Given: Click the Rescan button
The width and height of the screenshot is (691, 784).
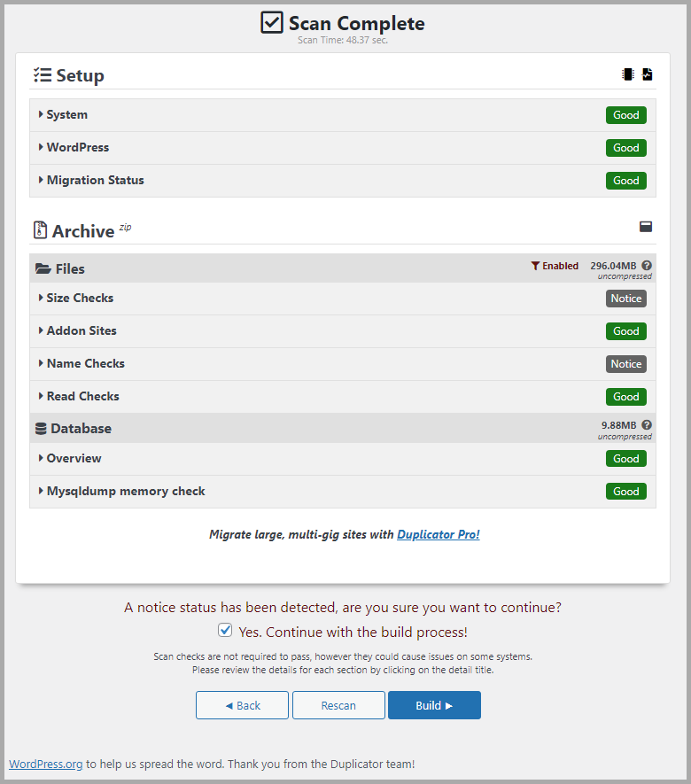Looking at the screenshot, I should (x=338, y=705).
